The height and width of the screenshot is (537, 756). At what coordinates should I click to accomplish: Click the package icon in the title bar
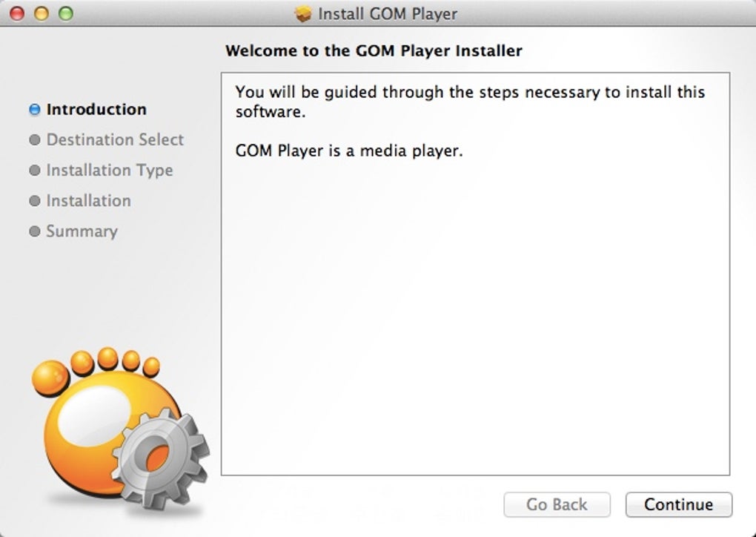(302, 14)
